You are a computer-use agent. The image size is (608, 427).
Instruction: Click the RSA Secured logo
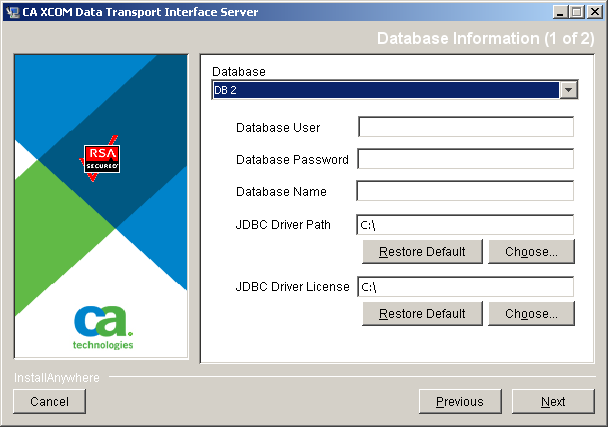click(x=101, y=159)
